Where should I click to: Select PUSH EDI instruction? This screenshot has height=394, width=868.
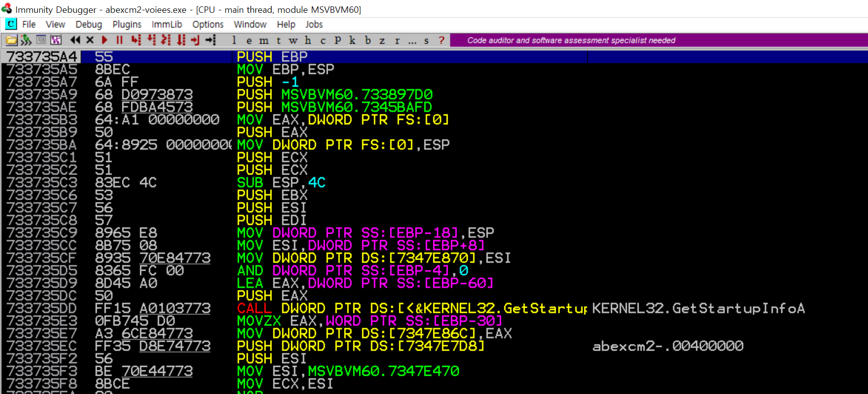click(272, 220)
